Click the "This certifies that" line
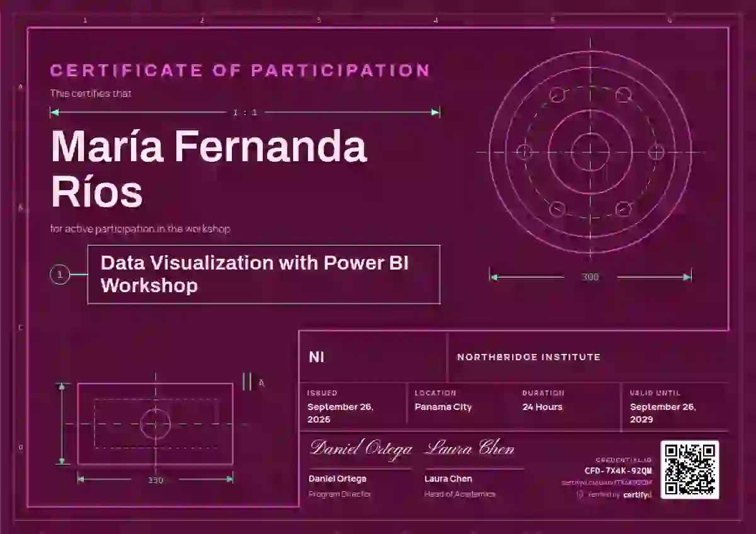The image size is (756, 534). click(x=91, y=94)
